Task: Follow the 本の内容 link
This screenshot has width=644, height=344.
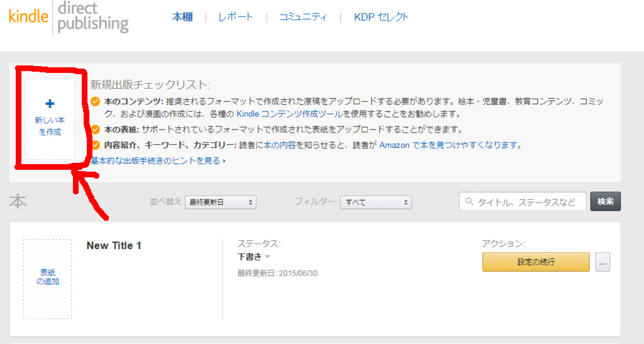Action: click(x=279, y=145)
